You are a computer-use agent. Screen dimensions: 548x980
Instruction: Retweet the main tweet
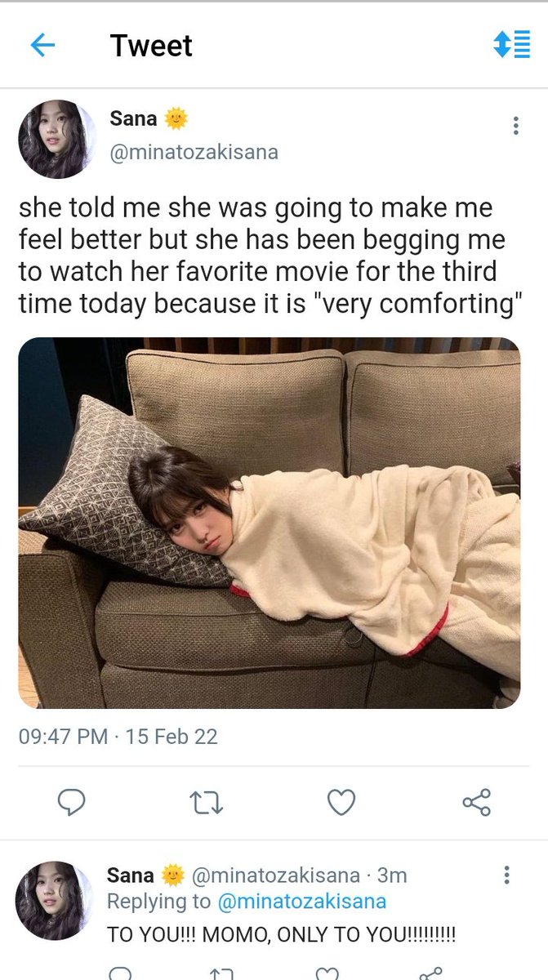coord(207,804)
